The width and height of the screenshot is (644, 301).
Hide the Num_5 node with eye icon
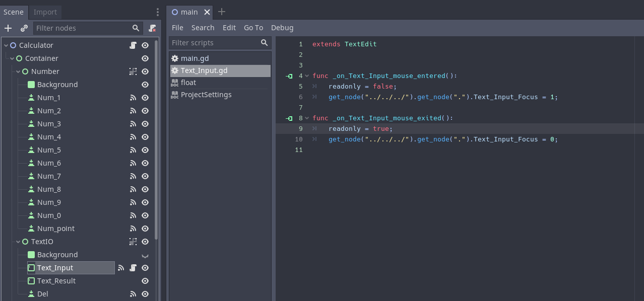click(x=145, y=150)
